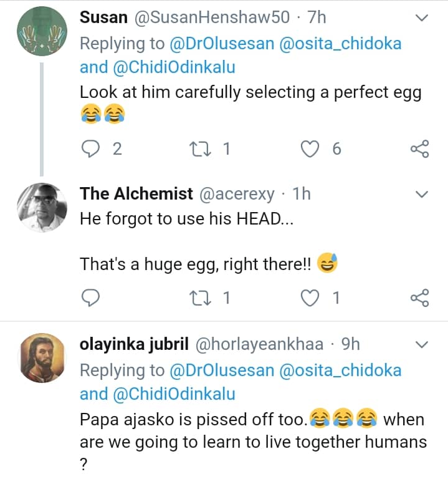The width and height of the screenshot is (448, 479).
Task: Open the options chevron on Susan's tweet
Action: click(x=422, y=19)
